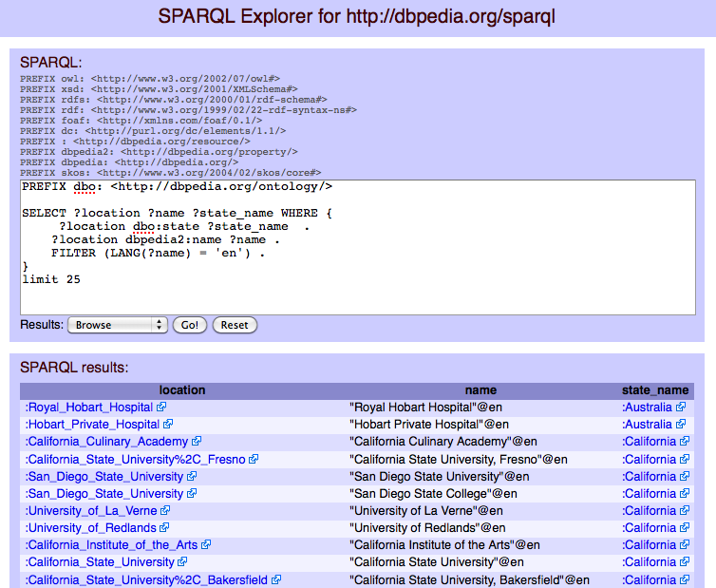This screenshot has width=716, height=588.
Task: Click the Reset button
Action: (x=235, y=325)
